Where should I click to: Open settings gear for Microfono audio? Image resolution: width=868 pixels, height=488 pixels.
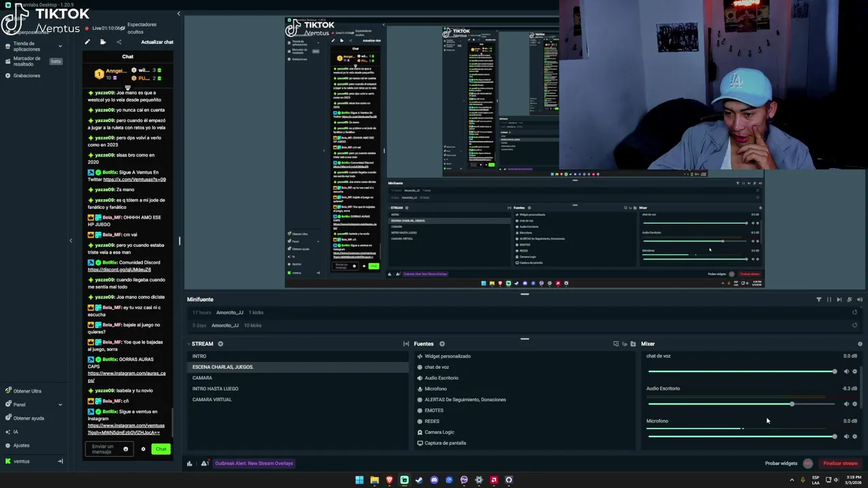click(x=854, y=436)
